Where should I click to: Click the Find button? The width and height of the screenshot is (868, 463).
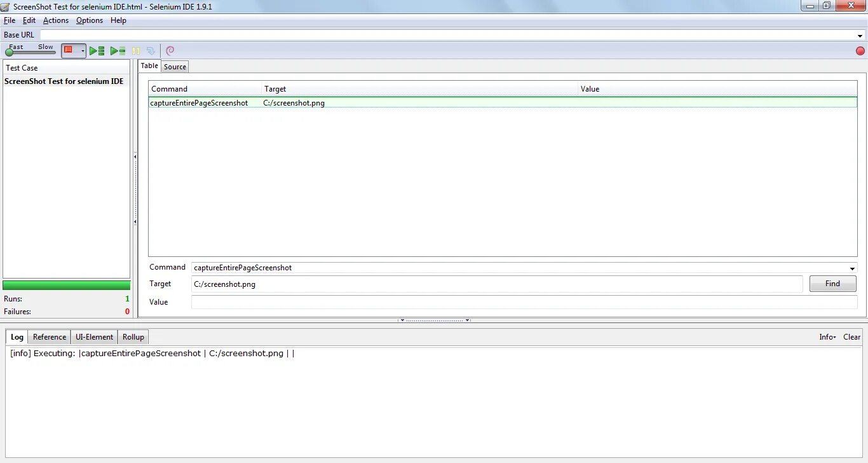click(x=833, y=284)
